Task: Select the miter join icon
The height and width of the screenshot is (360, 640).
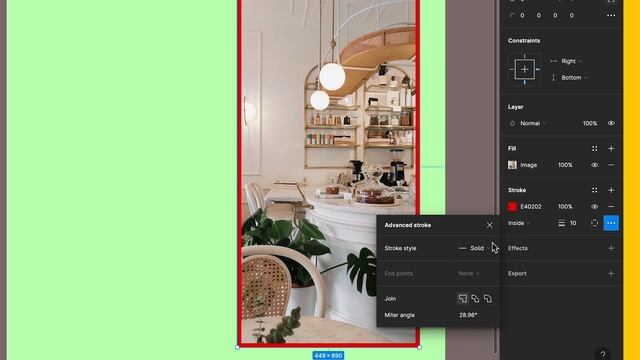Action: (x=462, y=299)
